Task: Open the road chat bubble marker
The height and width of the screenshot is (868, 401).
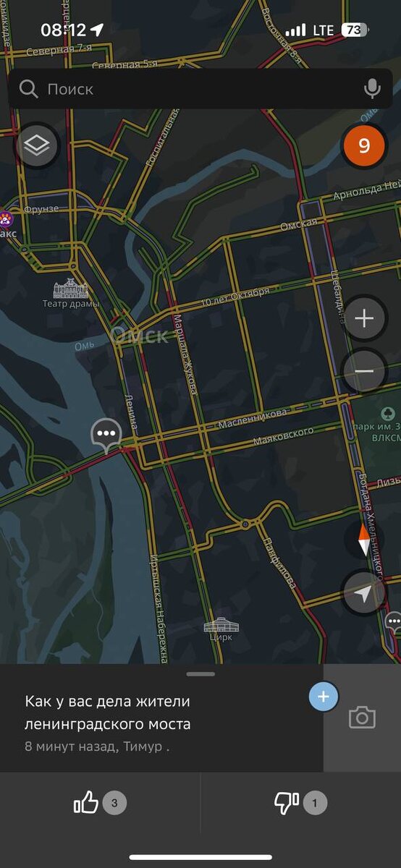Action: pos(106,435)
